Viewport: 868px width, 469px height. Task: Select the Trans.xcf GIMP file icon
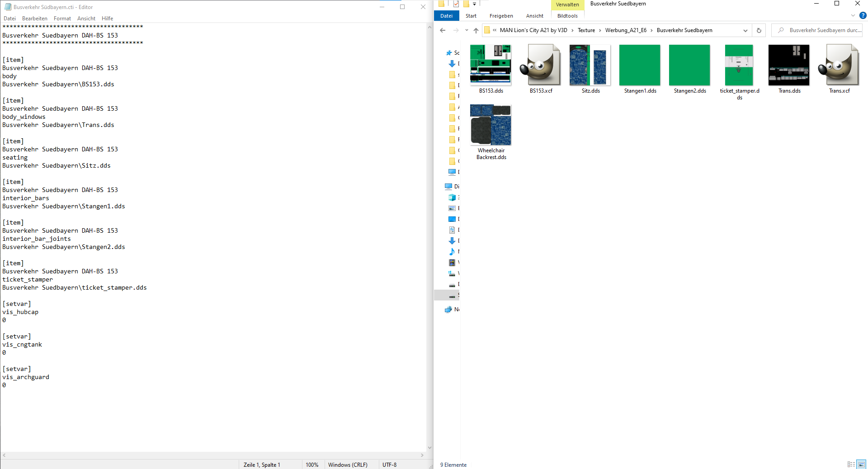[839, 66]
